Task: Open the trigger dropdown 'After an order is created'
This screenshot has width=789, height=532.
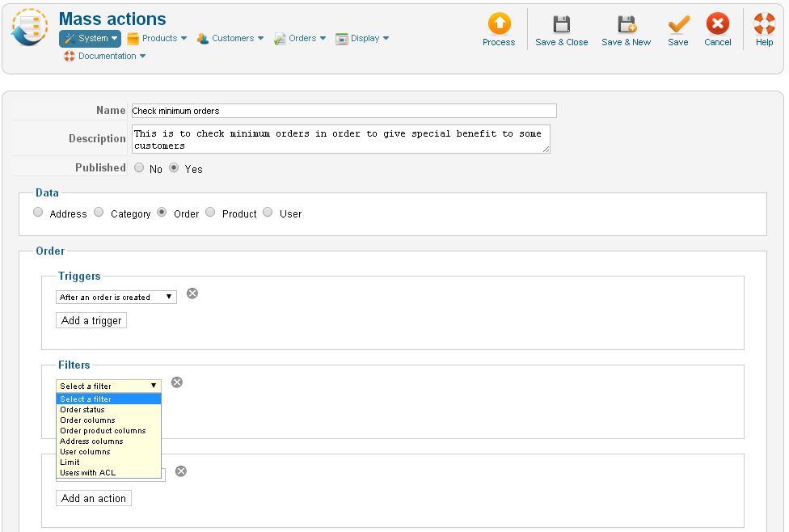Action: [116, 298]
